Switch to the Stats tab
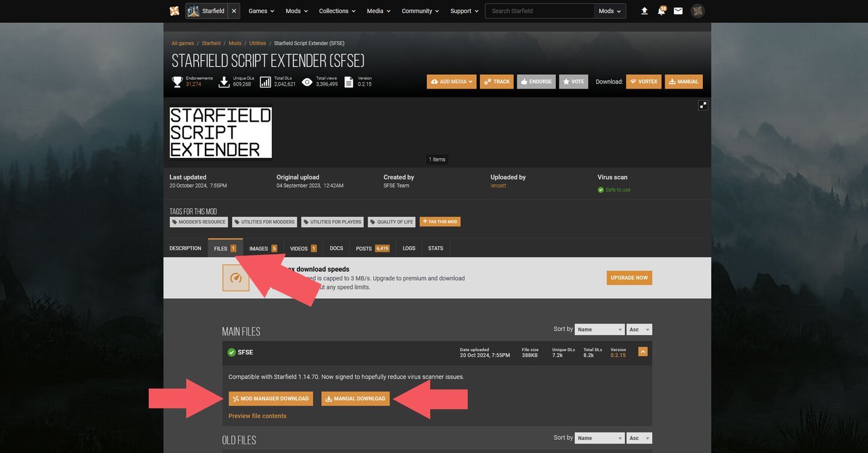 (x=436, y=248)
